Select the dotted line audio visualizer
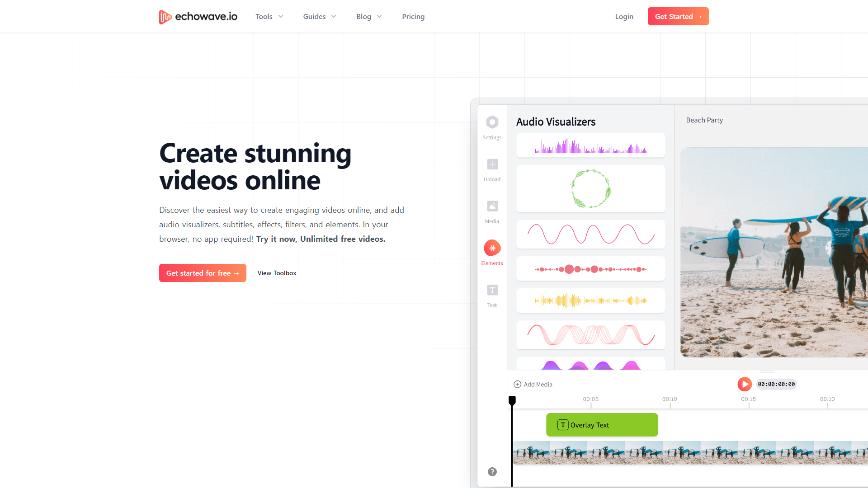868x488 pixels. tap(590, 269)
